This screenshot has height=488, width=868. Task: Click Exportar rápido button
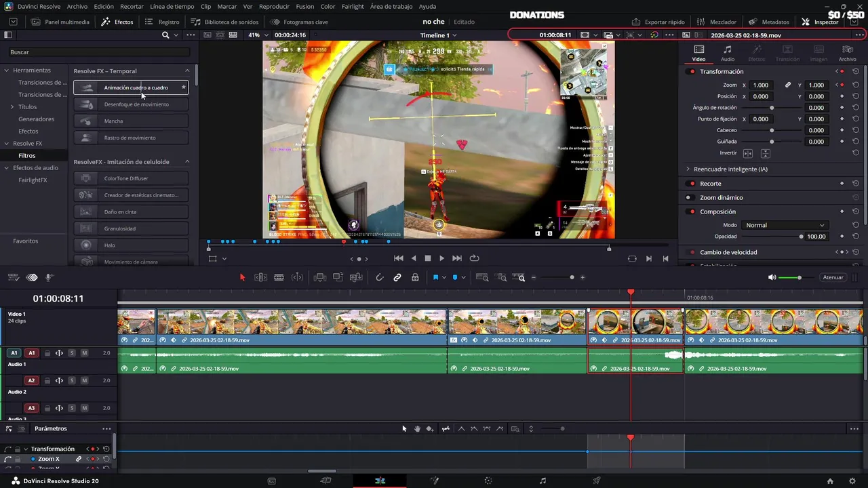coord(658,22)
